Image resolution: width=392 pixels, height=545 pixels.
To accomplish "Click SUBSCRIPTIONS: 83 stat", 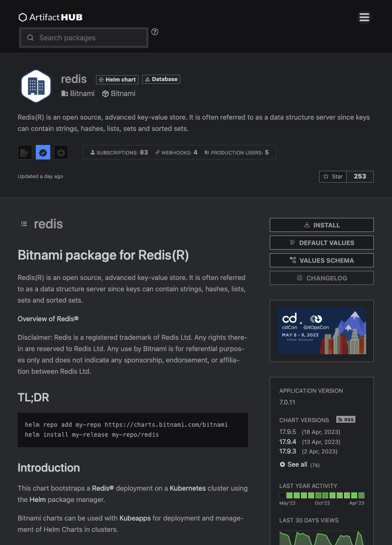I will point(120,153).
